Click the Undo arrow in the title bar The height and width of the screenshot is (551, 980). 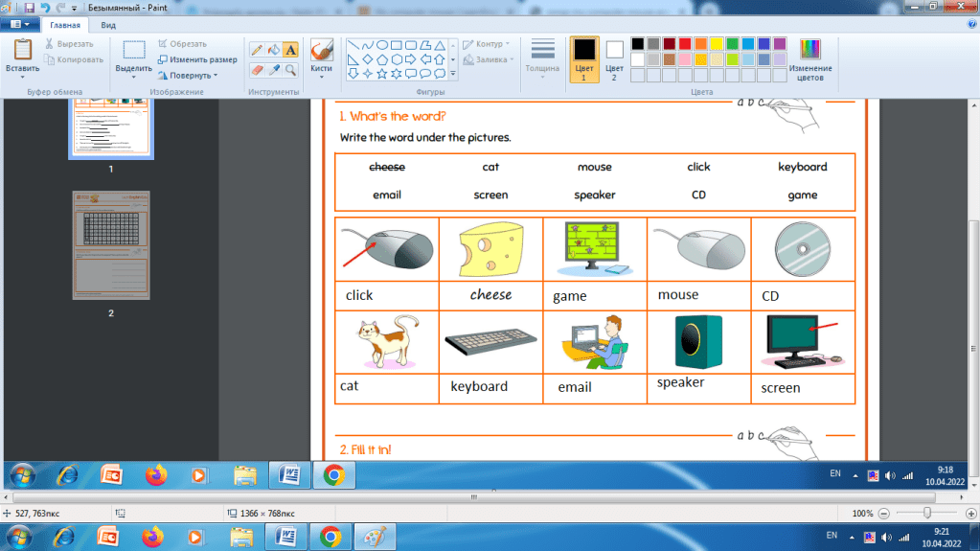[45, 8]
